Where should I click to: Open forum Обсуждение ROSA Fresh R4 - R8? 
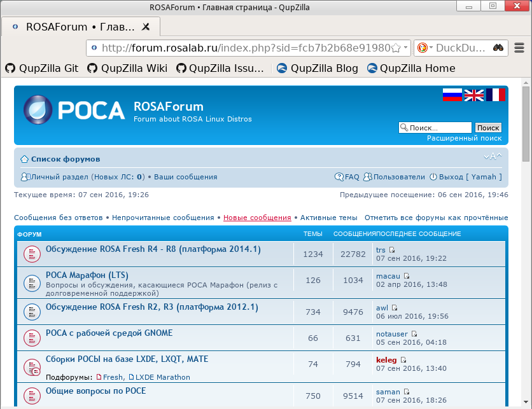pyautogui.click(x=153, y=249)
